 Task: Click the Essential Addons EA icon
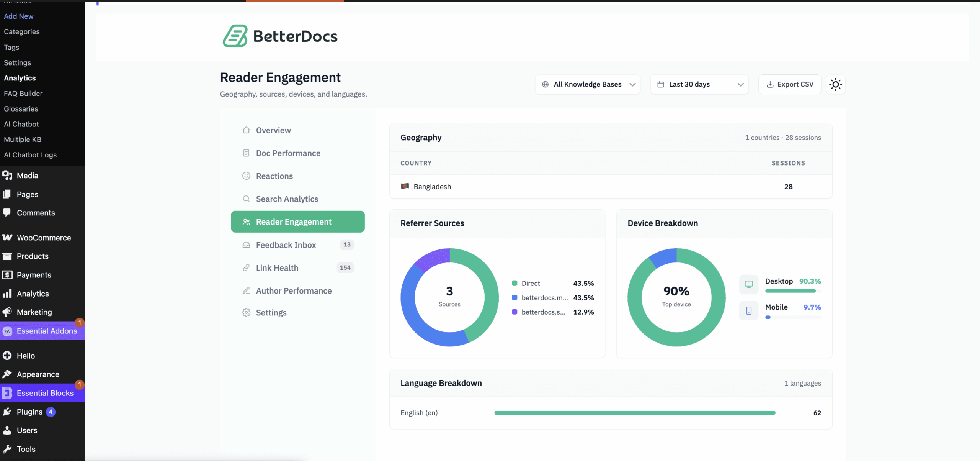[x=7, y=331]
